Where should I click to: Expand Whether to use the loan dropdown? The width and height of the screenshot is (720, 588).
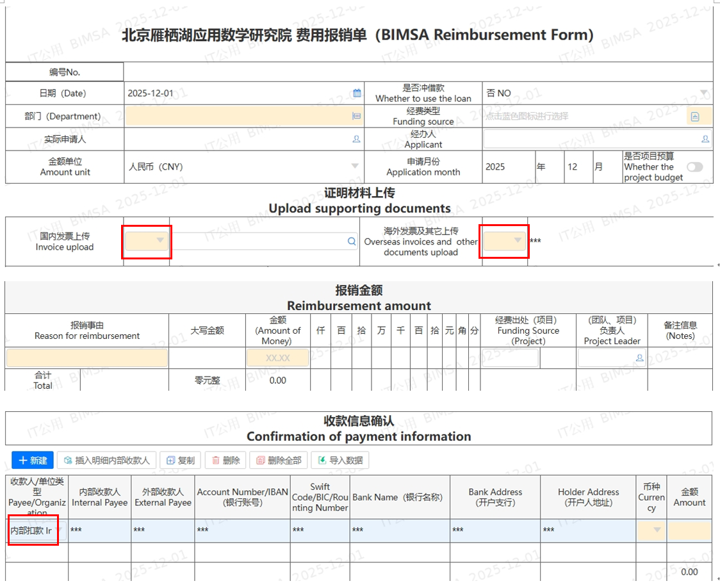pyautogui.click(x=704, y=94)
